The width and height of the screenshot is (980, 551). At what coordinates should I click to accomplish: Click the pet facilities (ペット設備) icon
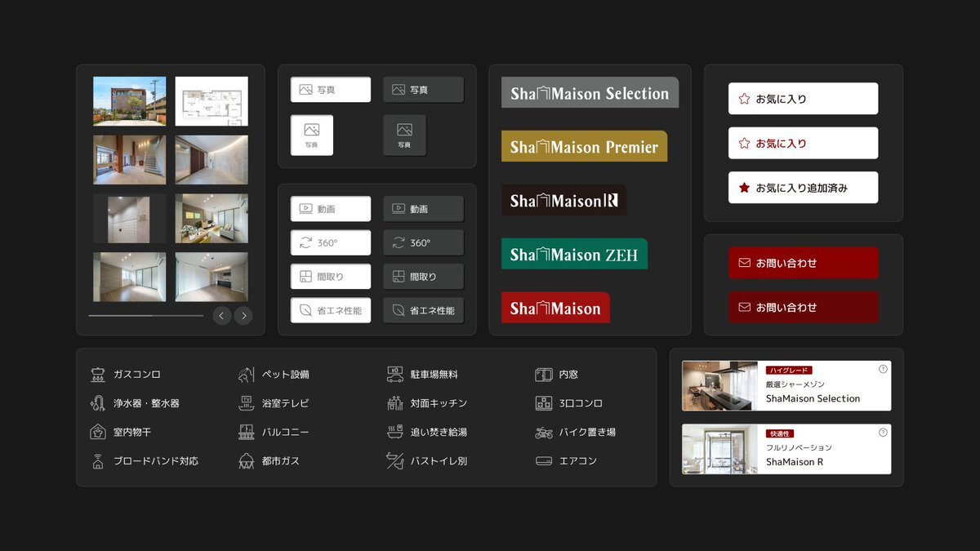(246, 375)
